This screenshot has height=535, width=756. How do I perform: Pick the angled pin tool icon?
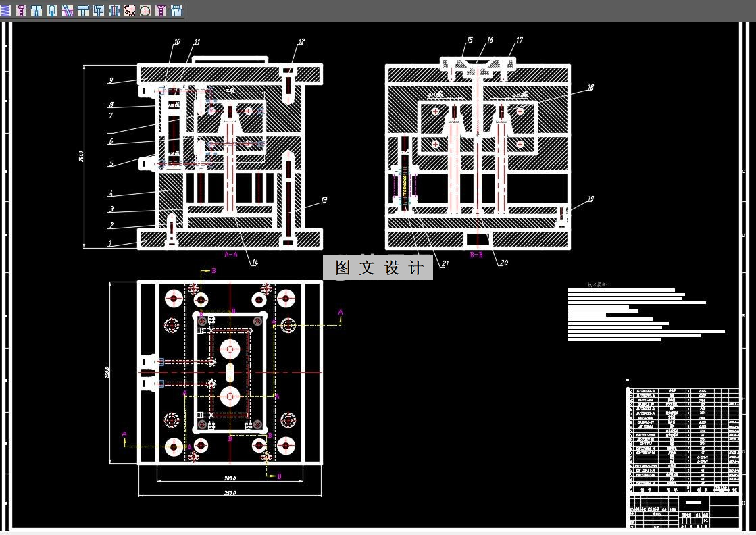[68, 11]
